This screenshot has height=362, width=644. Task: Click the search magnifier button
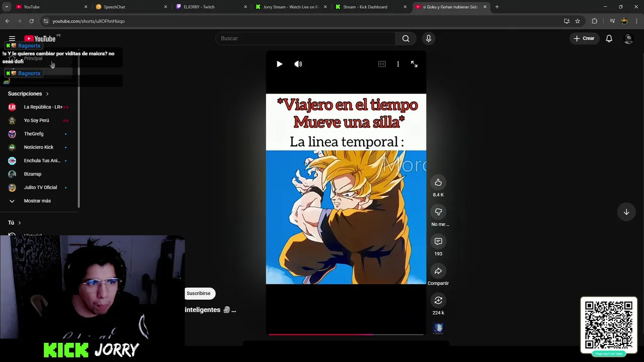(x=406, y=38)
